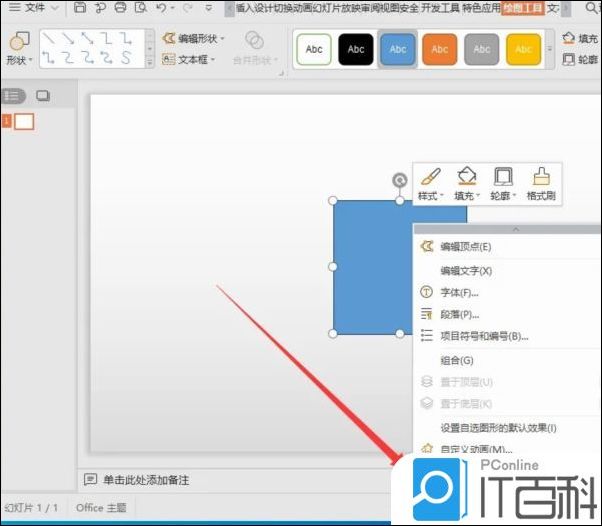Switch to outline view in slide panel
This screenshot has width=602, height=526.
(12, 96)
